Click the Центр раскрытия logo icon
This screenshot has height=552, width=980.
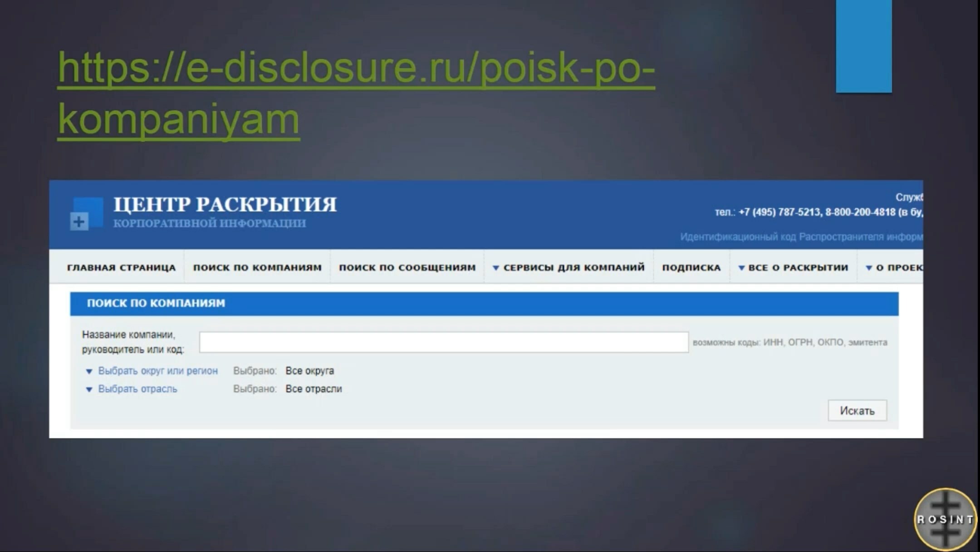tap(86, 213)
